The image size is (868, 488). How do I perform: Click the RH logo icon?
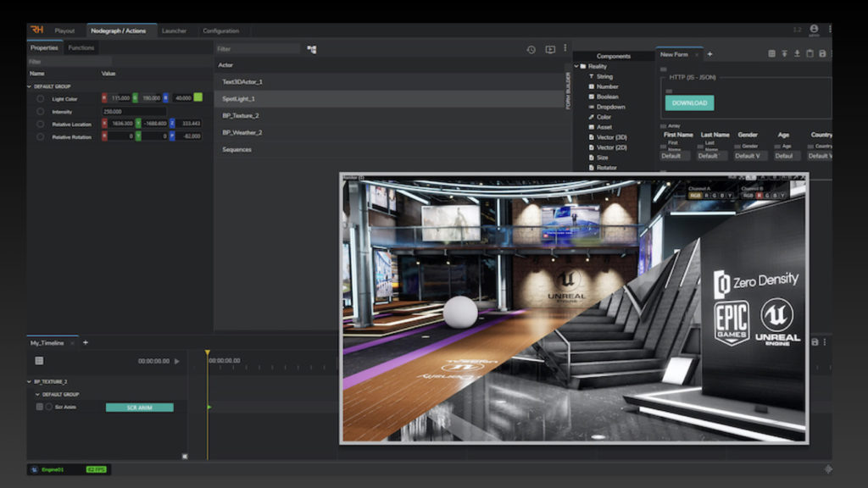(x=36, y=30)
